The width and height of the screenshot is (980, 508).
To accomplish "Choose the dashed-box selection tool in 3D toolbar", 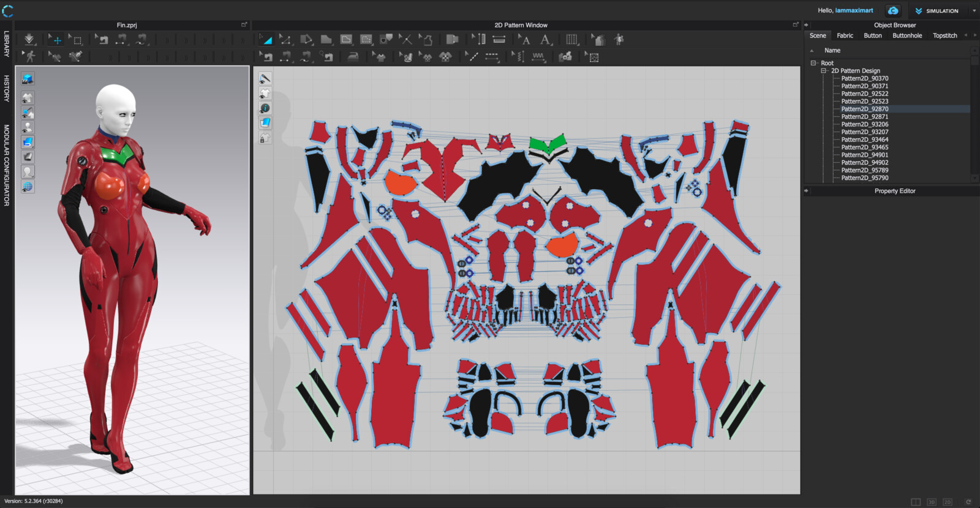I will pos(75,40).
